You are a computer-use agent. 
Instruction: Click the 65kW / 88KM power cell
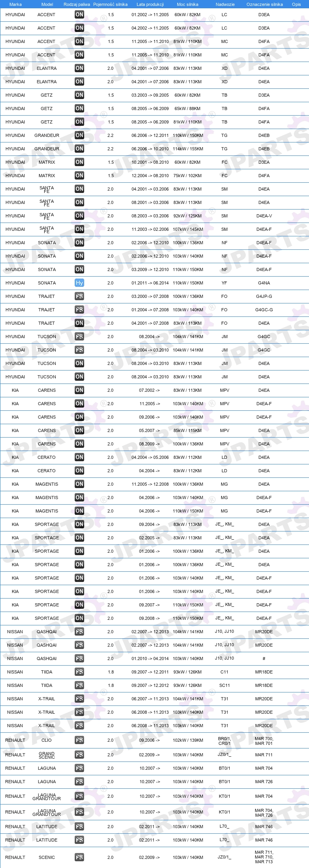point(188,108)
